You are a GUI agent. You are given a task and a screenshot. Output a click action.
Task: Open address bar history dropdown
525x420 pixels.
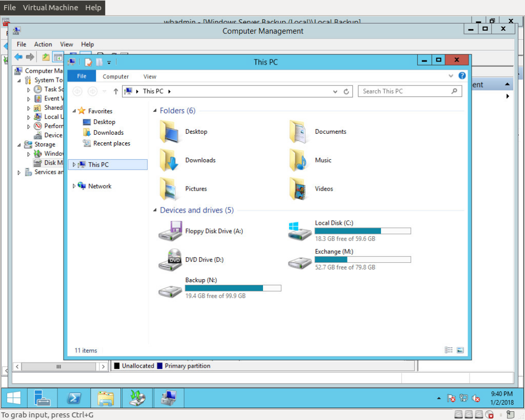[335, 91]
